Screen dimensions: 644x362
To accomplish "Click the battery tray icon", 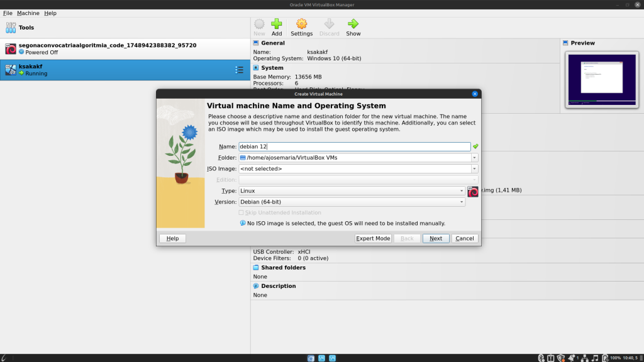I will [x=606, y=358].
